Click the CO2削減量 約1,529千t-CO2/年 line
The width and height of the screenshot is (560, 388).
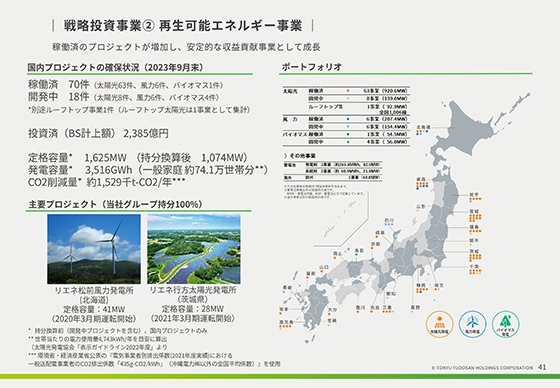click(x=106, y=182)
